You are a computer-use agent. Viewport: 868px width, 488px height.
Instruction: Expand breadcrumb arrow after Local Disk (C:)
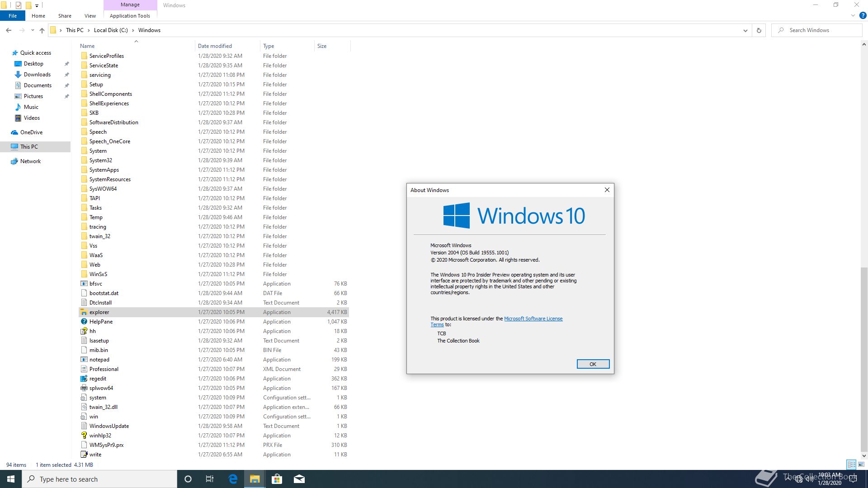tap(133, 30)
